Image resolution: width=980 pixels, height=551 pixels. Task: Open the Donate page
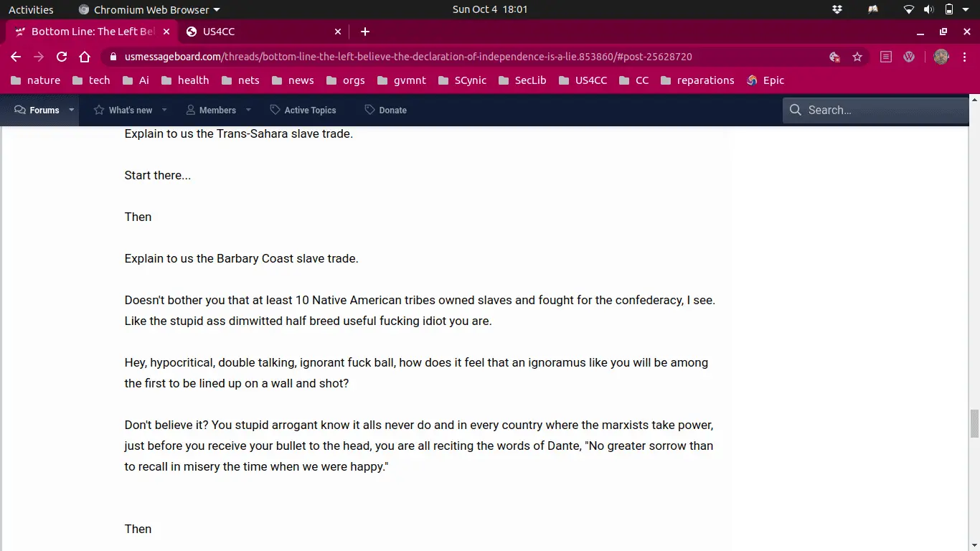[x=385, y=110]
